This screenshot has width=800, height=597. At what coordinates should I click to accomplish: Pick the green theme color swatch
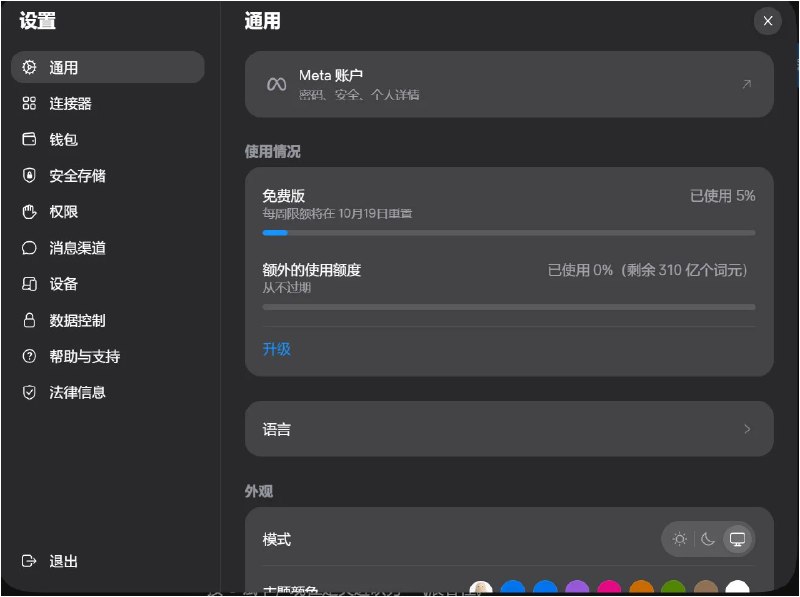pyautogui.click(x=673, y=588)
